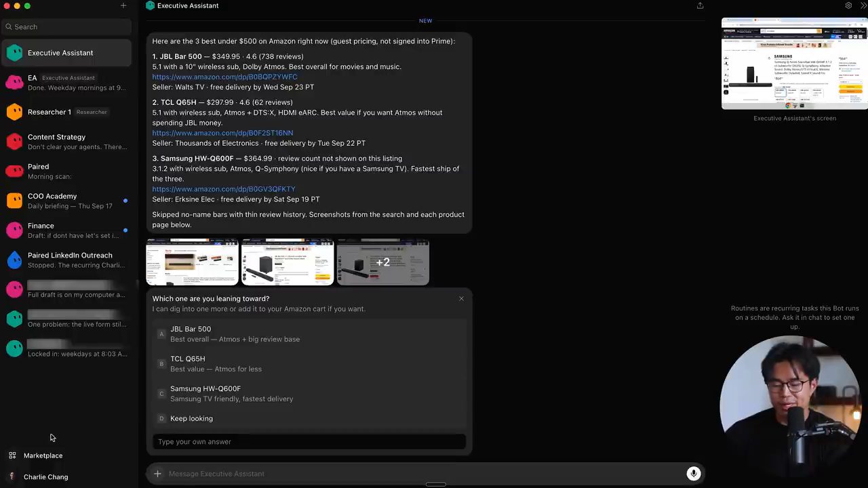Image resolution: width=868 pixels, height=488 pixels.
Task: Open the JBL Bar 500 Amazon link
Action: point(224,77)
